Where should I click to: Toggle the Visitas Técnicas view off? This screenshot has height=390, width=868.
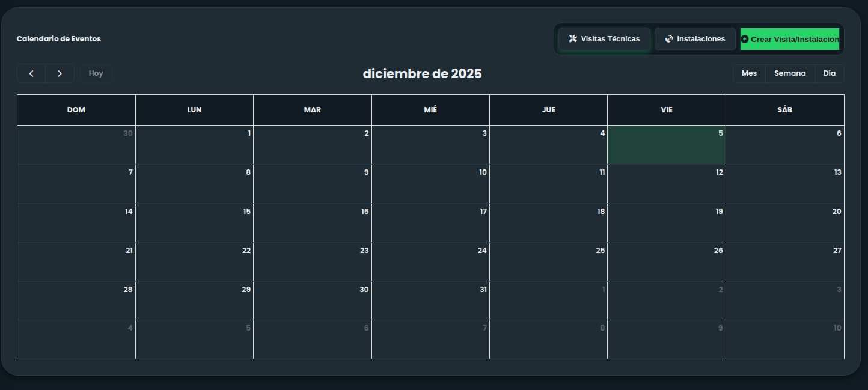coord(604,38)
